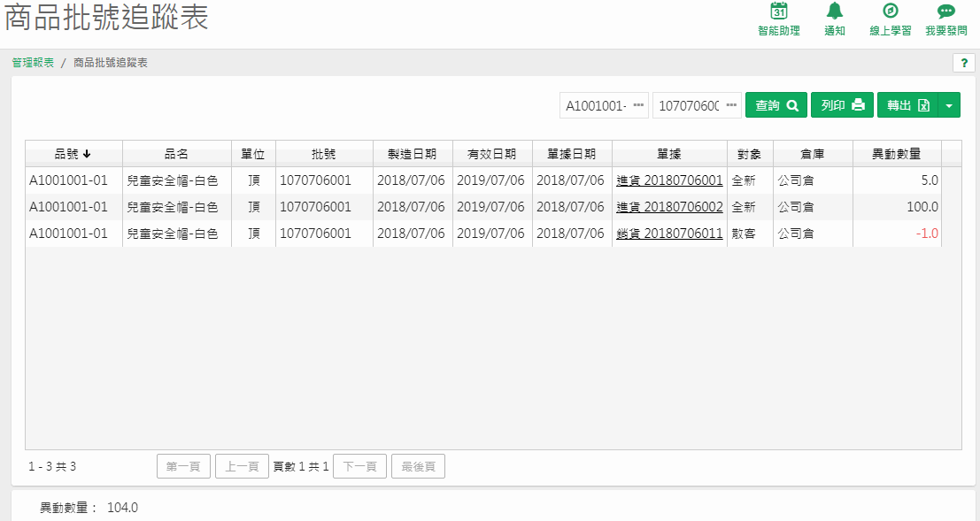This screenshot has width=980, height=521.
Task: Click the 上一頁 pagination button
Action: click(x=242, y=467)
